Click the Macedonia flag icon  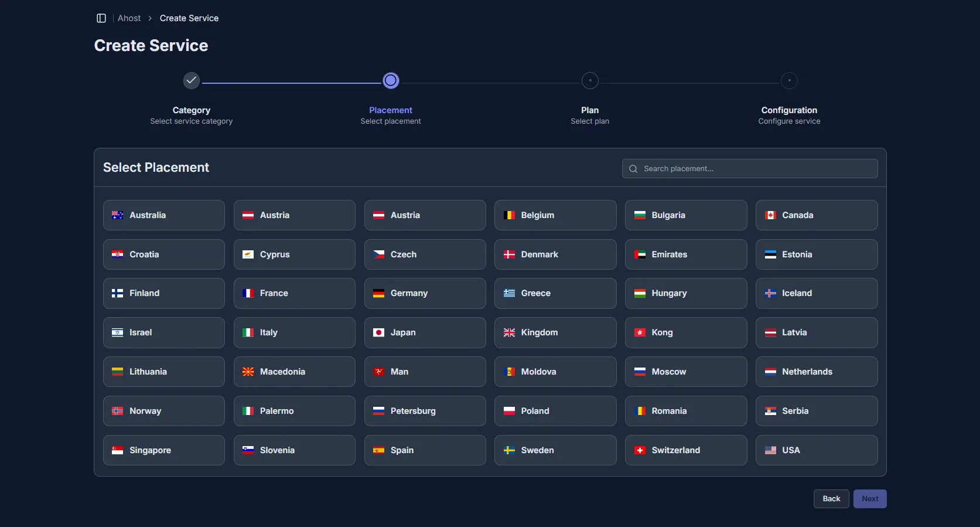click(248, 372)
